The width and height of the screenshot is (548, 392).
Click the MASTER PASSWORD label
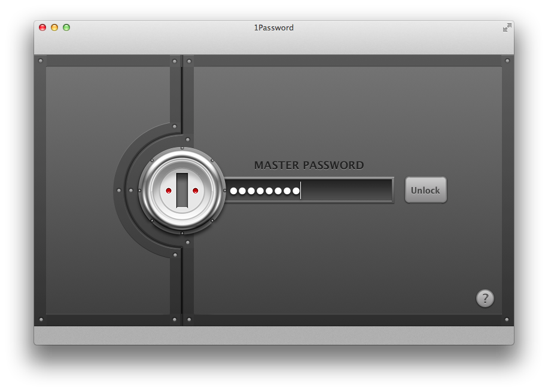pyautogui.click(x=309, y=165)
